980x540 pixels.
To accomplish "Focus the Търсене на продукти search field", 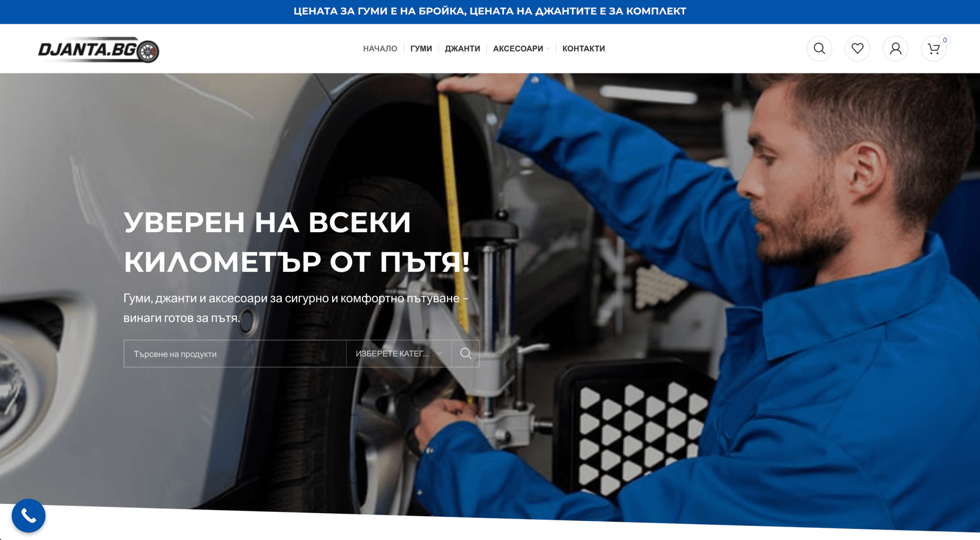I will click(x=235, y=354).
